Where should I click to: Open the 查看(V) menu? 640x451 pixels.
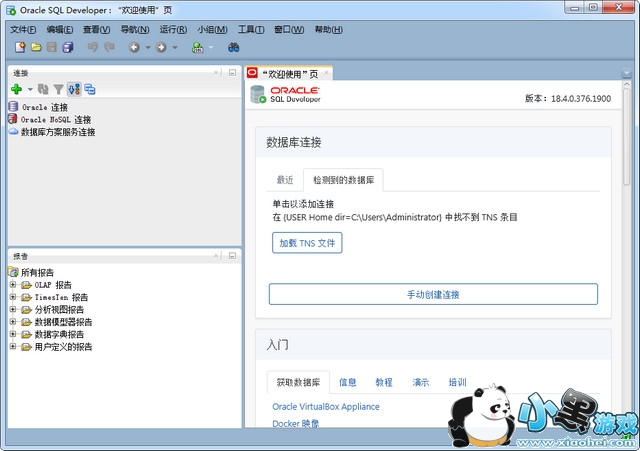point(96,29)
